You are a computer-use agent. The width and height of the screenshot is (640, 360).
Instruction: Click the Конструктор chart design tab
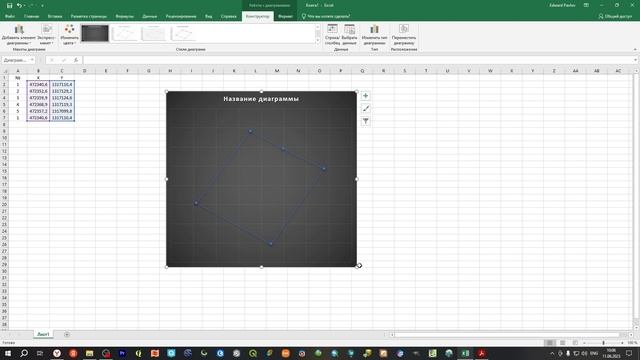pyautogui.click(x=258, y=16)
